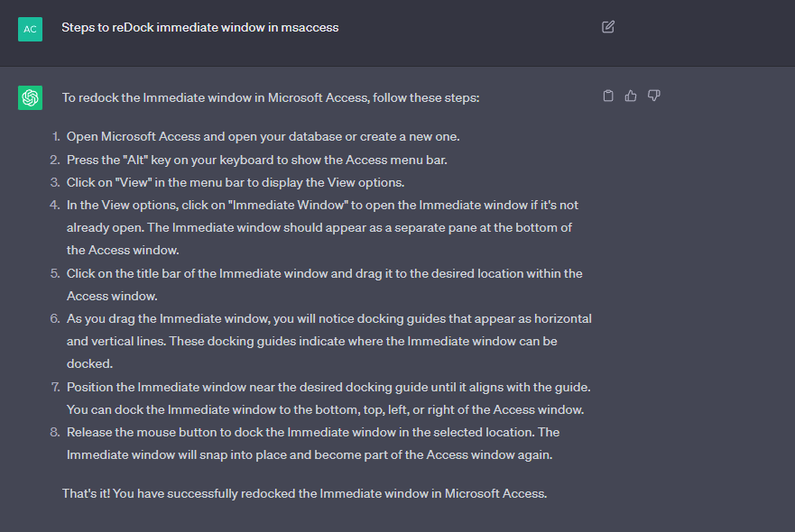The height and width of the screenshot is (532, 795).
Task: Click the green ChatGPT logo avatar
Action: (30, 97)
